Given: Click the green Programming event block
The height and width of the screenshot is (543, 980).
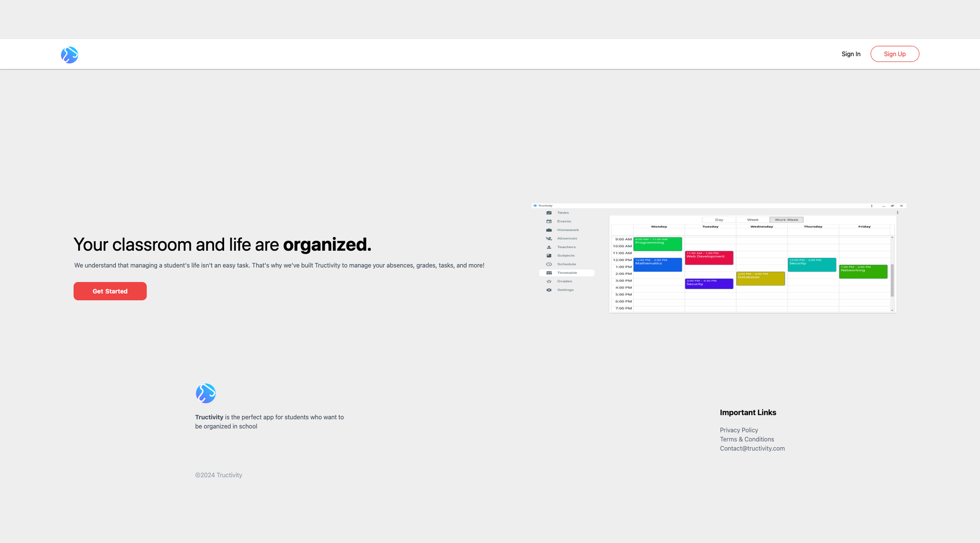Looking at the screenshot, I should click(x=658, y=244).
